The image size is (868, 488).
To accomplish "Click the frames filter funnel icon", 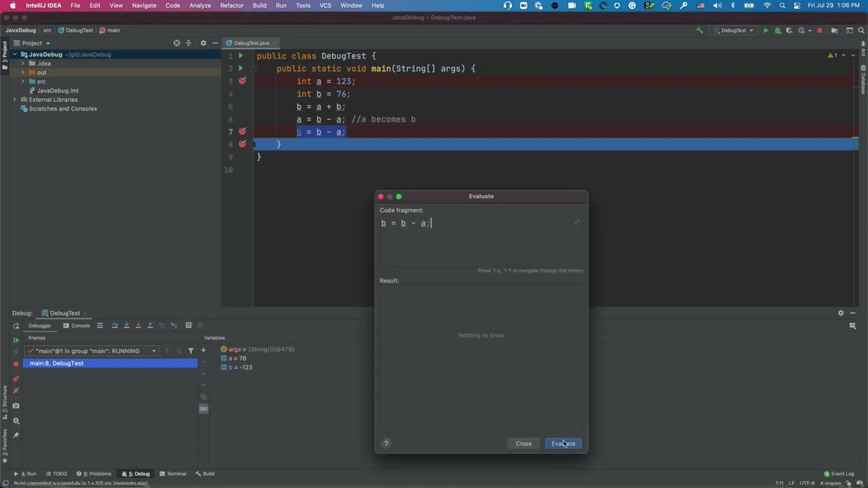I will tap(191, 351).
